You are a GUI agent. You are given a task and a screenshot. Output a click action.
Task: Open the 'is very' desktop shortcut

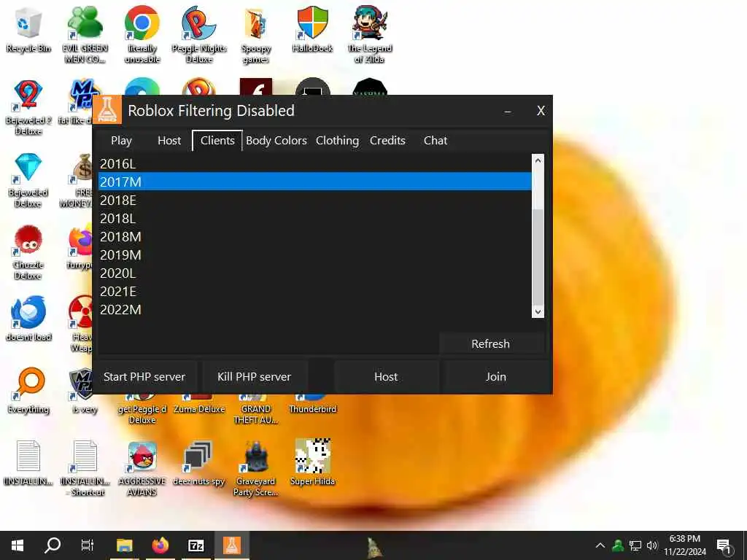click(84, 391)
